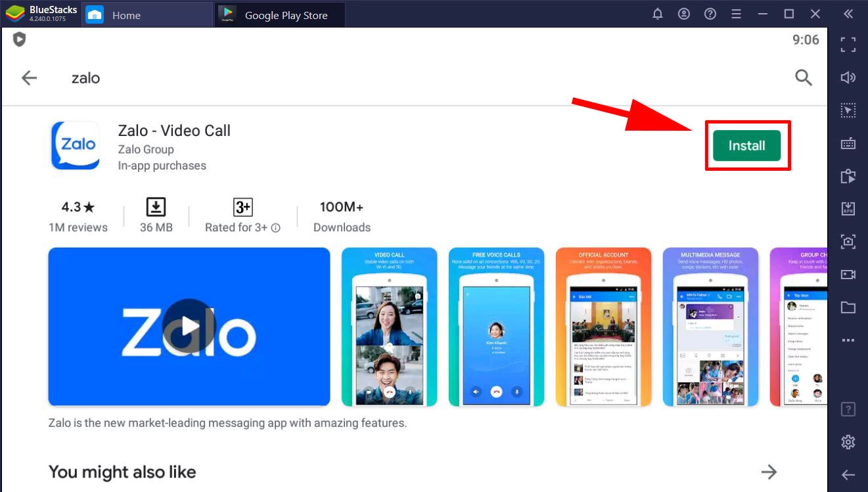The width and height of the screenshot is (868, 492).
Task: Open the Zalo app icon
Action: pos(75,145)
